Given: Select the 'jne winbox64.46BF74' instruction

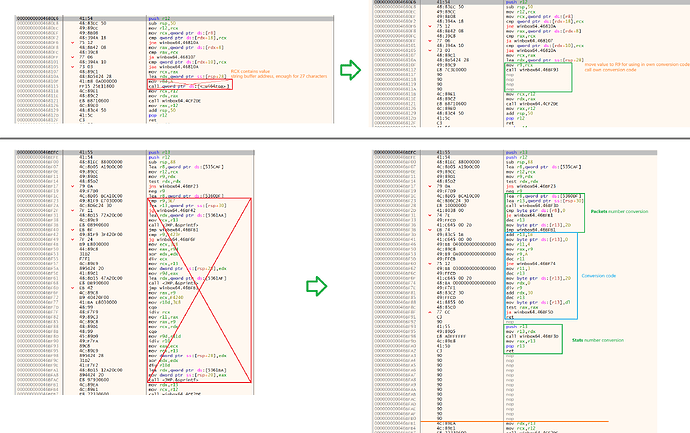Looking at the screenshot, I should tap(531, 264).
